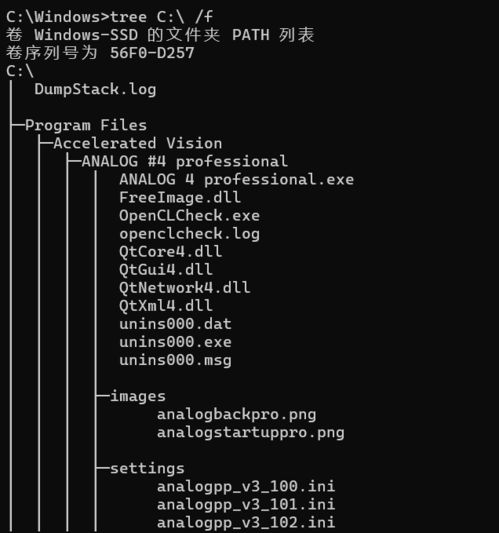Click analogbackpro.png file name
The width and height of the screenshot is (499, 533).
coord(237,415)
